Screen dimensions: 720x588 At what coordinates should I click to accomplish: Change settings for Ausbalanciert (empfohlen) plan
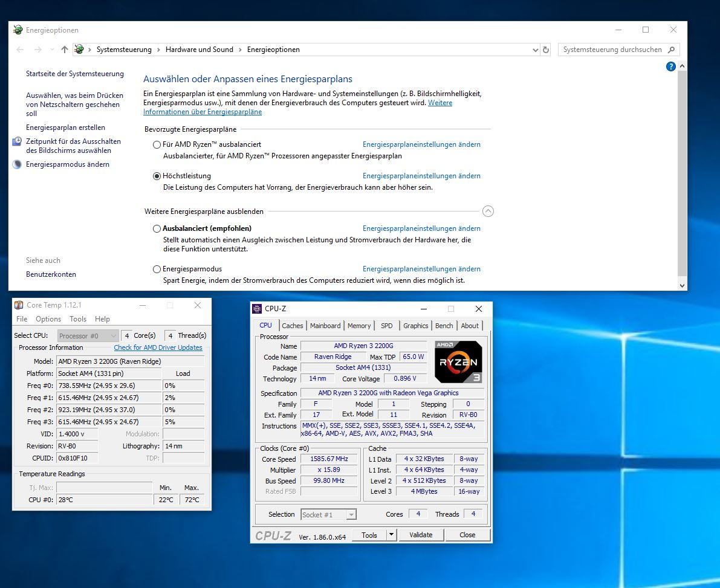[x=421, y=228]
